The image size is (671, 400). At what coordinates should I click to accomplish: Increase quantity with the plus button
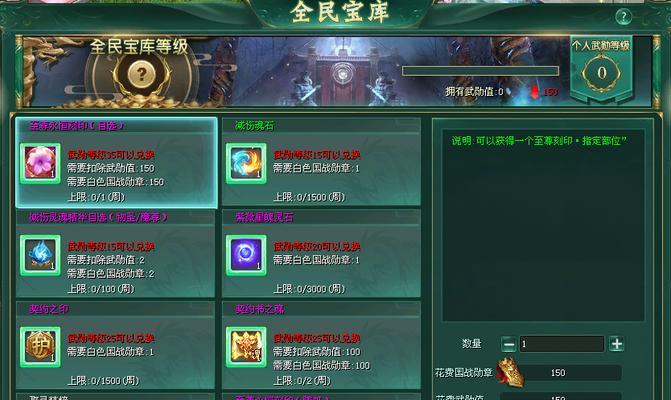pos(616,344)
